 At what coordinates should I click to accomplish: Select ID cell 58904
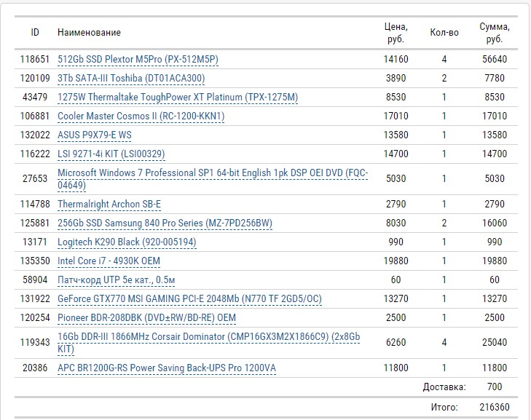pyautogui.click(x=35, y=280)
